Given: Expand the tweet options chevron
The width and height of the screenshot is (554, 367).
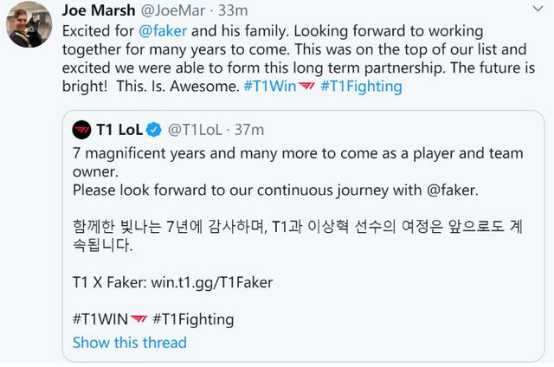Looking at the screenshot, I should tap(538, 9).
